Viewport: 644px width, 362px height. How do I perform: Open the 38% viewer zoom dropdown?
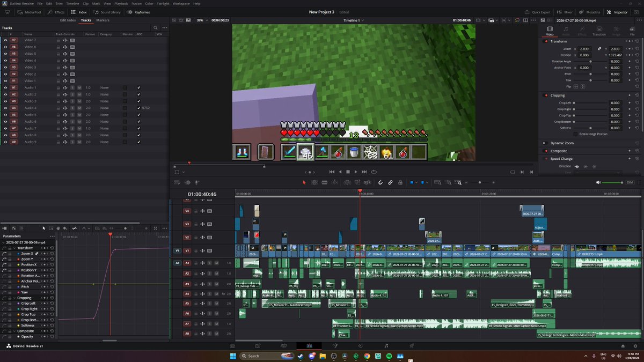click(x=201, y=20)
